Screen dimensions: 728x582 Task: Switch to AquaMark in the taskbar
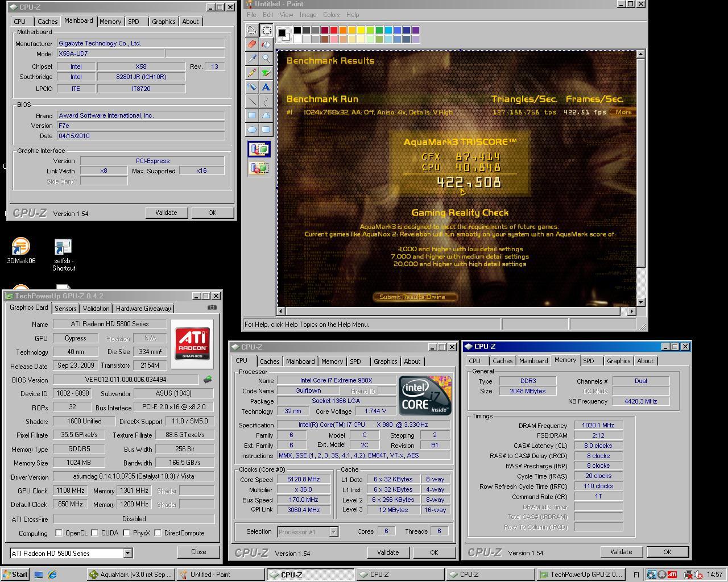click(131, 575)
